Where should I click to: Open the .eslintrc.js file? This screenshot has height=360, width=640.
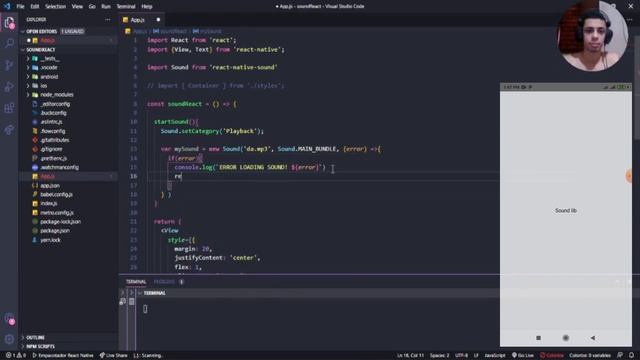(x=68, y=122)
